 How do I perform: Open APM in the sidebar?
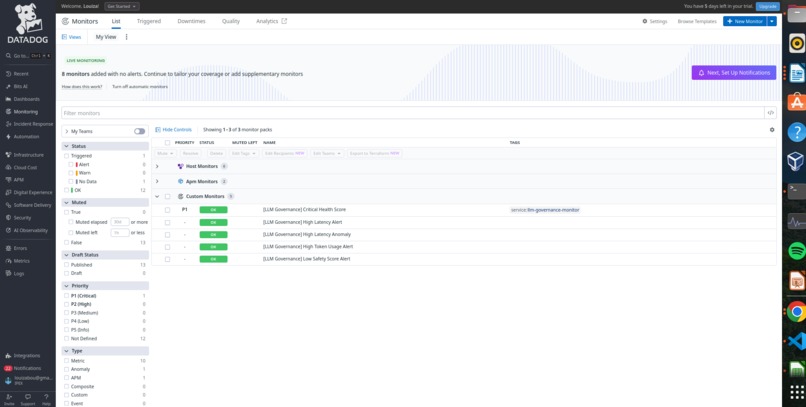pos(19,180)
